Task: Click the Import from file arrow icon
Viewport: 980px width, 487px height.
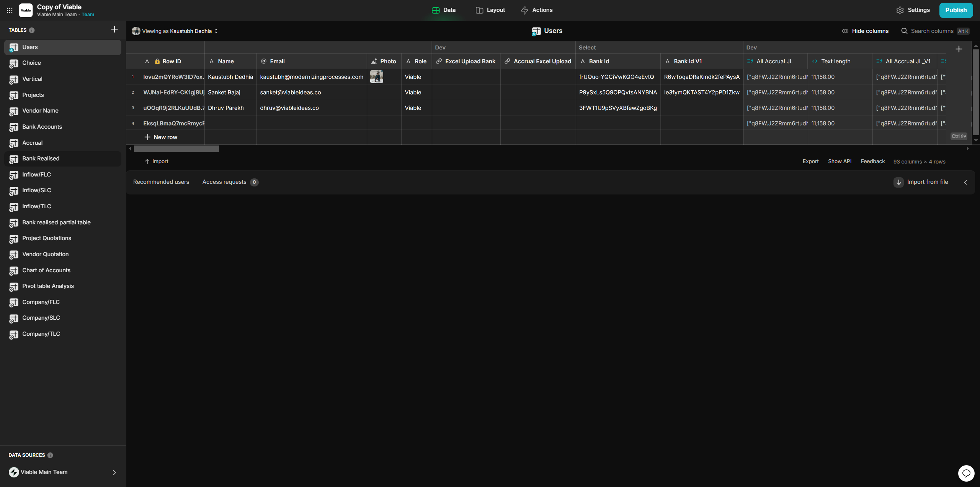Action: [898, 182]
